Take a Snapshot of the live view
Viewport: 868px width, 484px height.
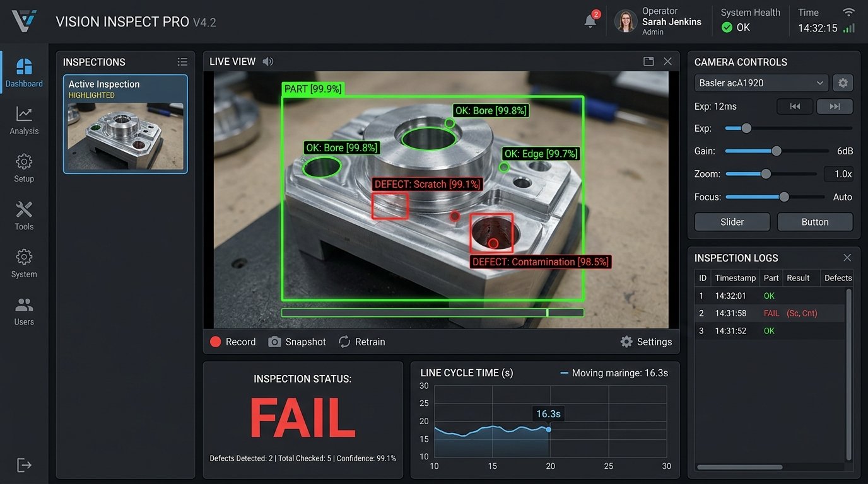click(x=297, y=342)
